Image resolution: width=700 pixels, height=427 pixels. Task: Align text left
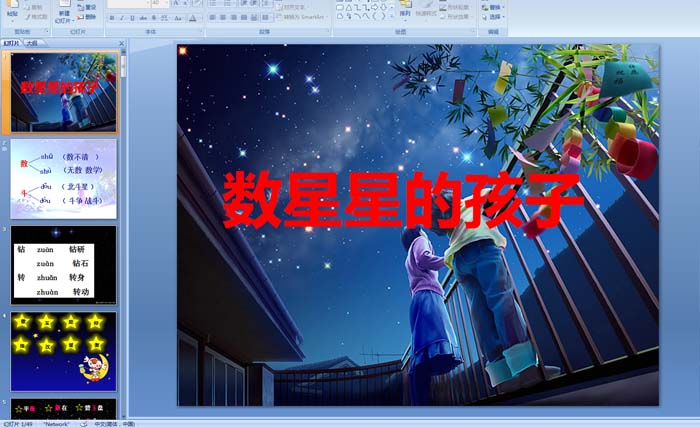212,17
